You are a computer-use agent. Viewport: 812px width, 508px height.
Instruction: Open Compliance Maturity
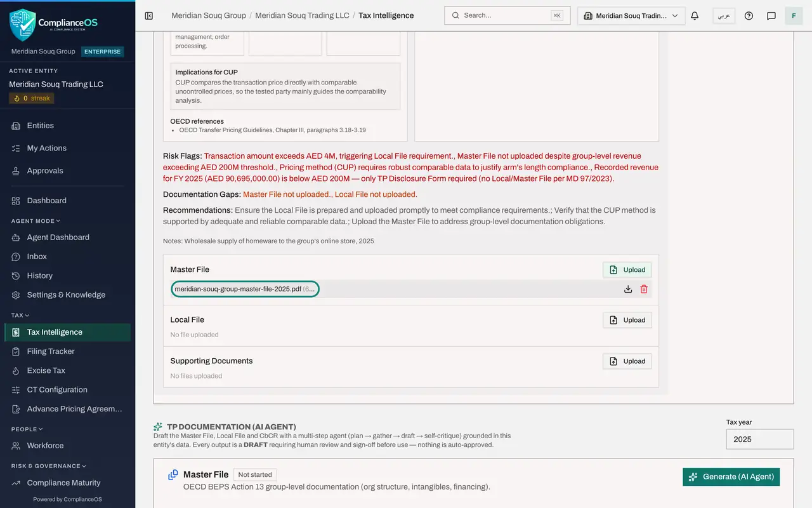click(x=67, y=483)
